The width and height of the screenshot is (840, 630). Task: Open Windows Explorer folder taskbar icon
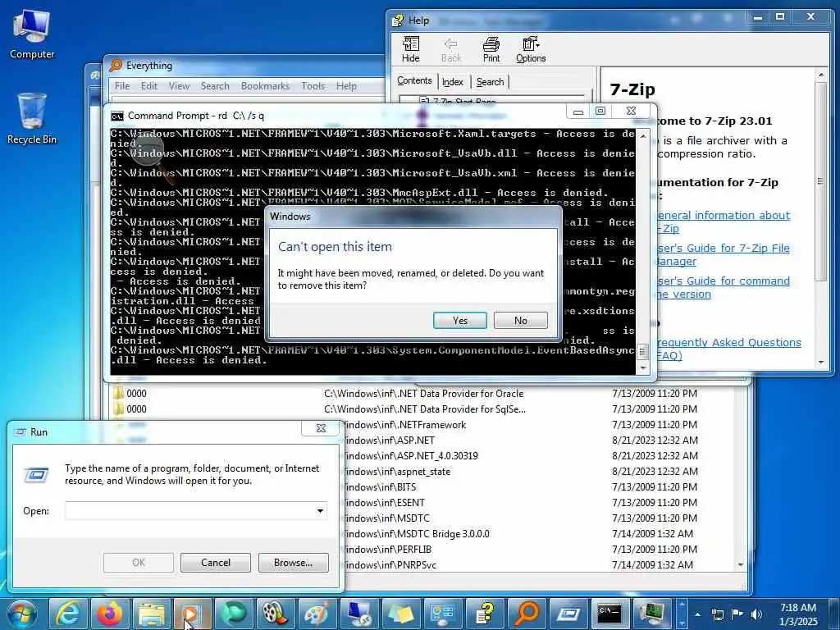(152, 614)
